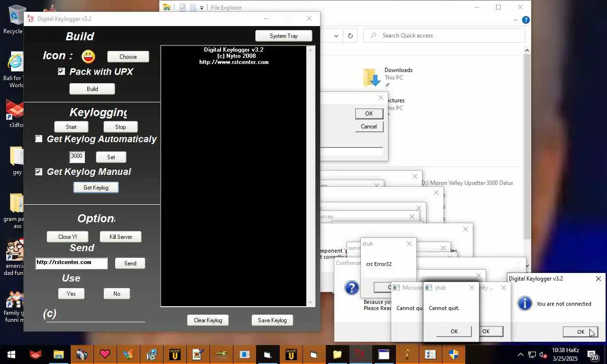The width and height of the screenshot is (607, 364).
Task: Click the File Explorer help question icon
Action: 525,20
